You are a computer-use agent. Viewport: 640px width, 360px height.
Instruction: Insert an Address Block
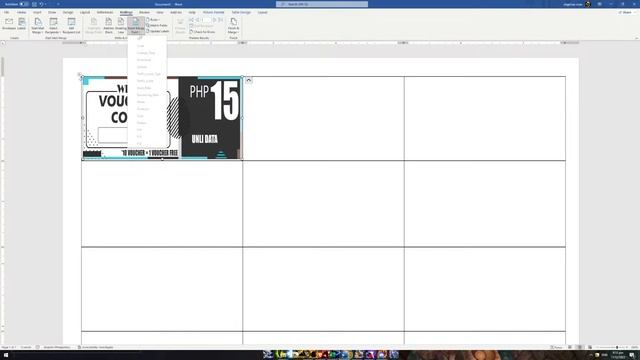[x=109, y=26]
